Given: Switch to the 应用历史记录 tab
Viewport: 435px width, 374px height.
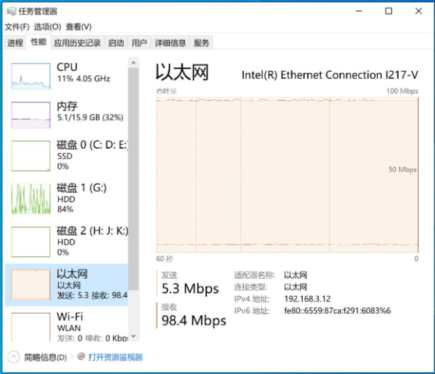Looking at the screenshot, I should [77, 43].
